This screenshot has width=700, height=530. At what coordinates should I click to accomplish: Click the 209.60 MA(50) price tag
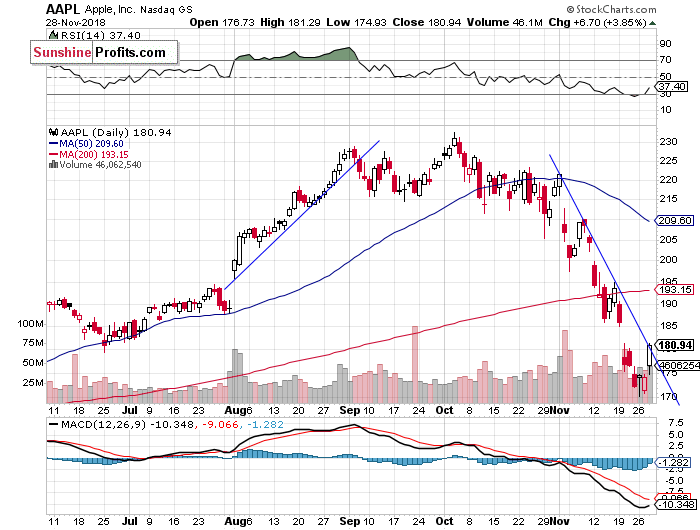click(x=675, y=220)
